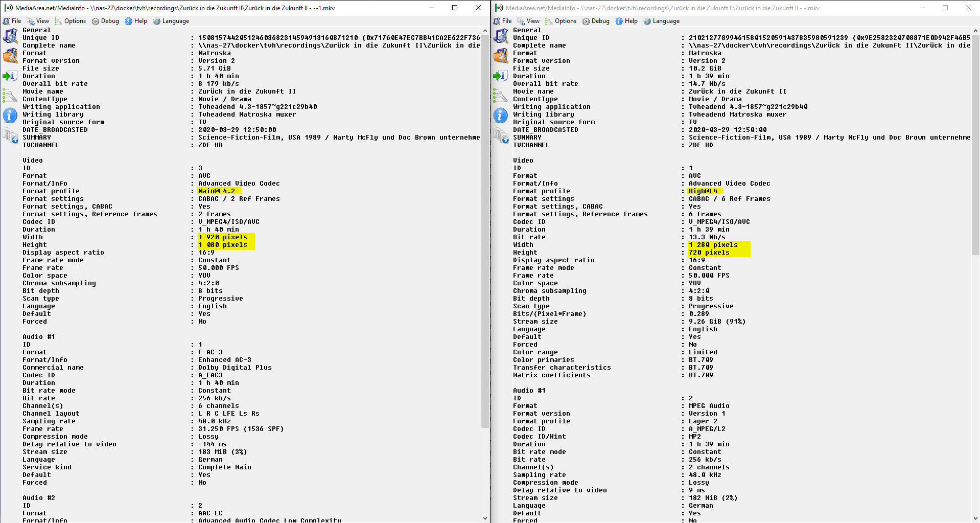Click the left window vertical scrollbar thumb
Screen dimensions: 980x523
tap(485, 232)
